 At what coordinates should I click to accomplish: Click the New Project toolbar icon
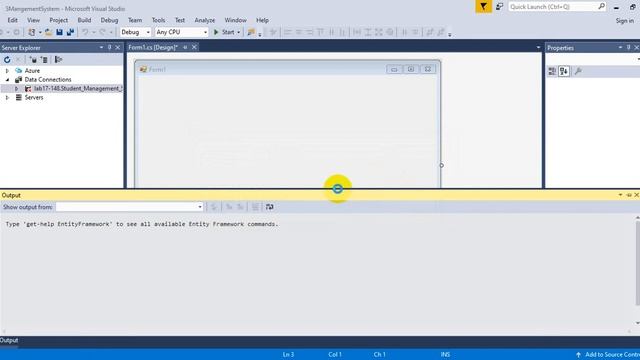point(31,32)
